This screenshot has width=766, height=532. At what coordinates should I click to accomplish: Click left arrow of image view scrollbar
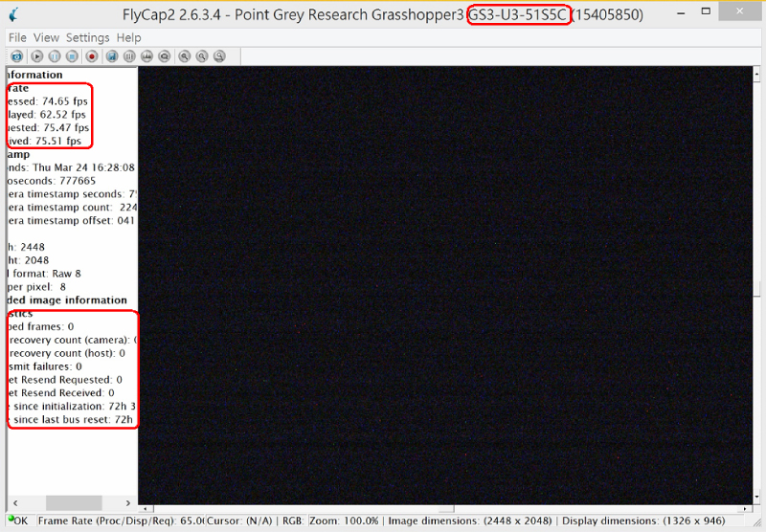145,507
